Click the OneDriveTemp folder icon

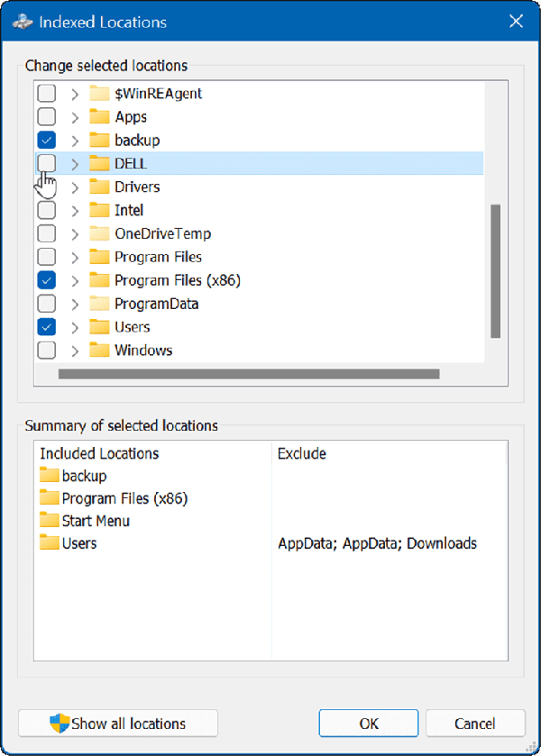pos(99,233)
